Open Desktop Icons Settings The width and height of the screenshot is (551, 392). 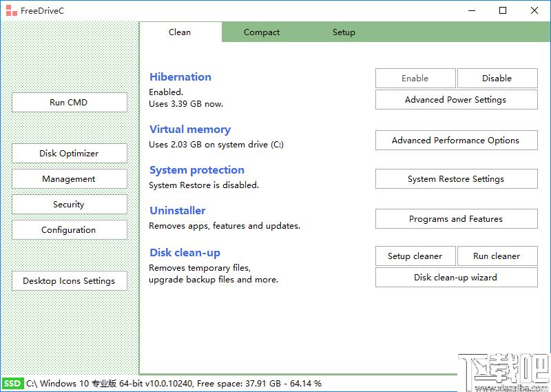point(70,281)
